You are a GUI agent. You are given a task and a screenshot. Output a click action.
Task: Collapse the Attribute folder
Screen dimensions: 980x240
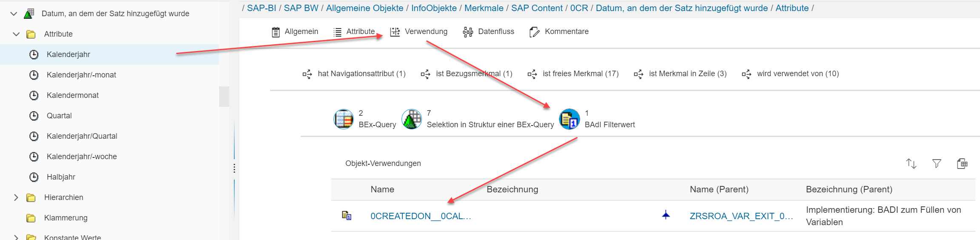pyautogui.click(x=16, y=34)
